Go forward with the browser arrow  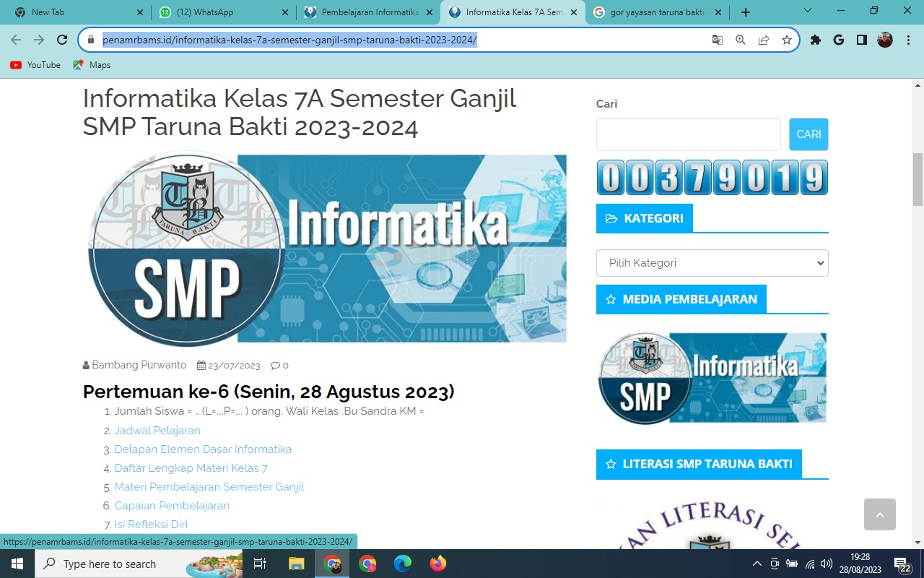tap(39, 40)
